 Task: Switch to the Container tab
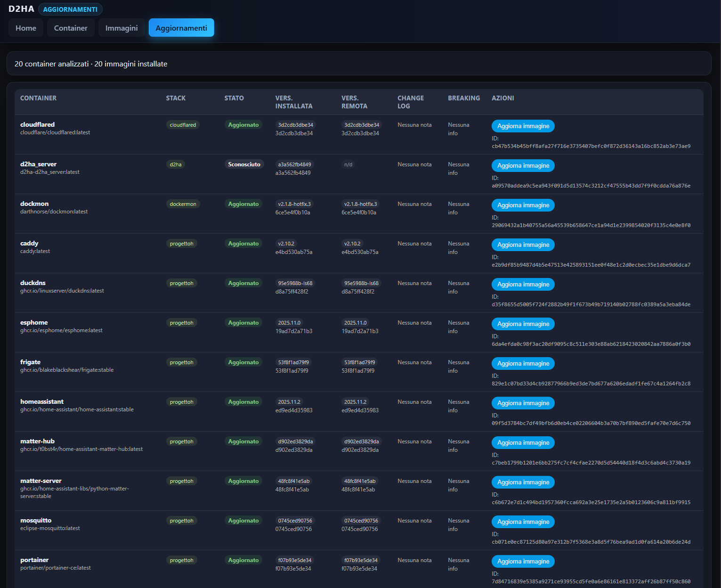pyautogui.click(x=71, y=28)
